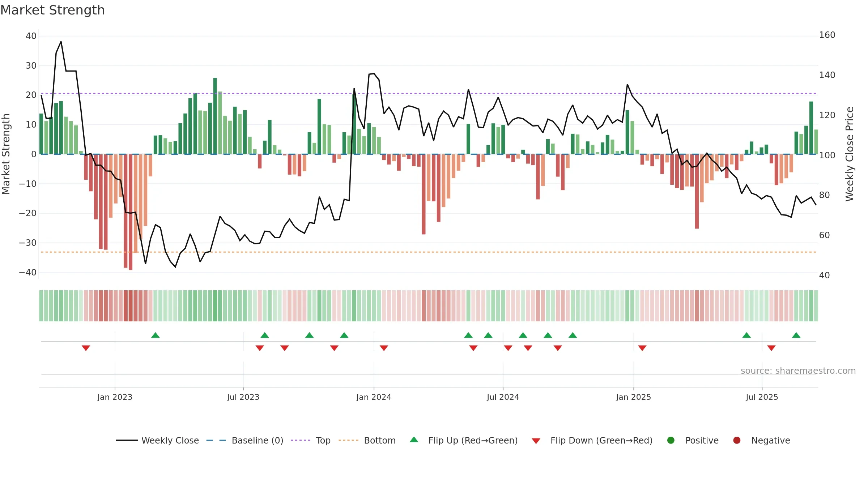Click the Market Strength chart title
This screenshot has height=488, width=868.
52,10
